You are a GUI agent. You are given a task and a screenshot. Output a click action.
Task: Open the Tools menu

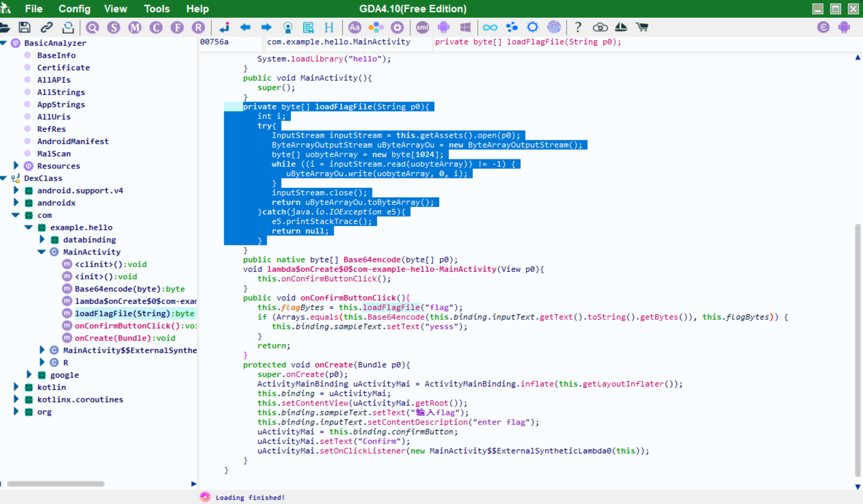pos(156,9)
